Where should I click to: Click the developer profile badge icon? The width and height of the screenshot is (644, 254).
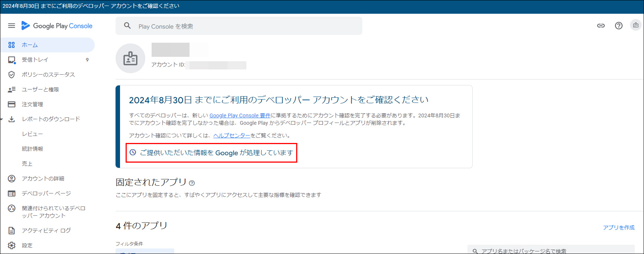point(130,58)
